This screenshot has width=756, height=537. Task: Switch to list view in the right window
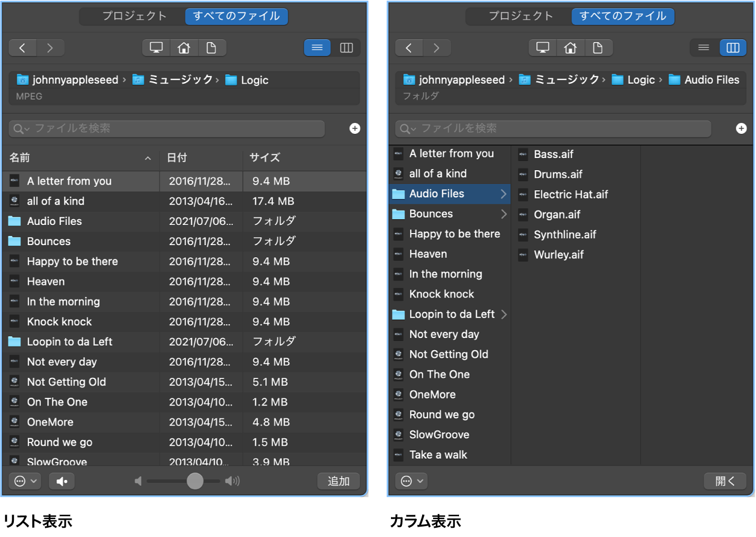pyautogui.click(x=703, y=47)
